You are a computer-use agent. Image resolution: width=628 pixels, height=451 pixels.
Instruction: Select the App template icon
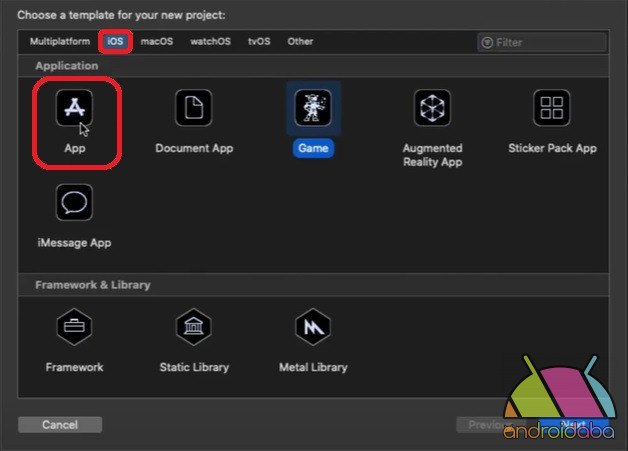click(x=74, y=108)
